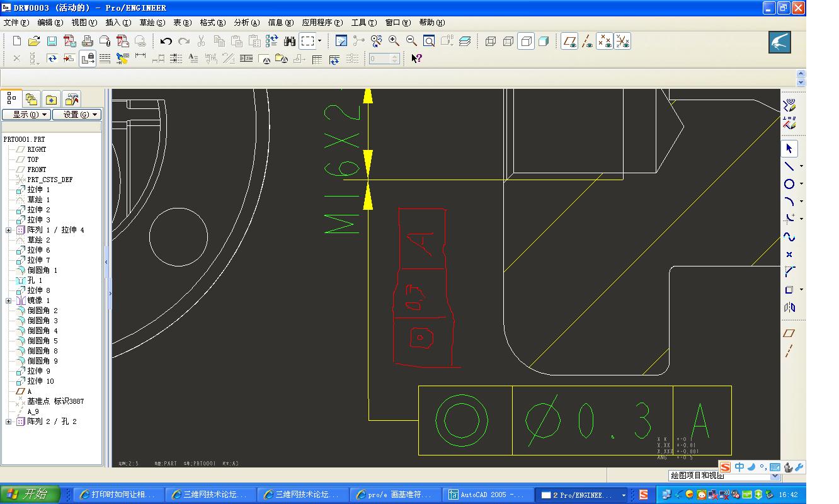Image resolution: width=839 pixels, height=504 pixels.
Task: Open the Line tool flyout arrow
Action: pyautogui.click(x=801, y=166)
